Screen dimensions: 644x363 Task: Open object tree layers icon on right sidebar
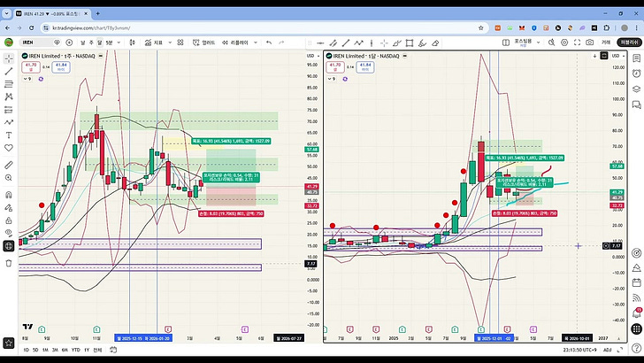(636, 89)
